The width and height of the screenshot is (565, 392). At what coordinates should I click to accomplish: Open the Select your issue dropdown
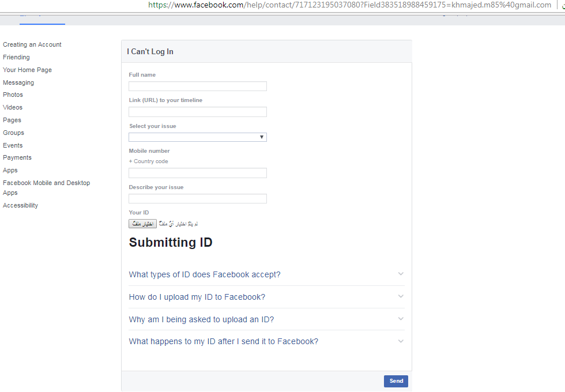coord(198,137)
